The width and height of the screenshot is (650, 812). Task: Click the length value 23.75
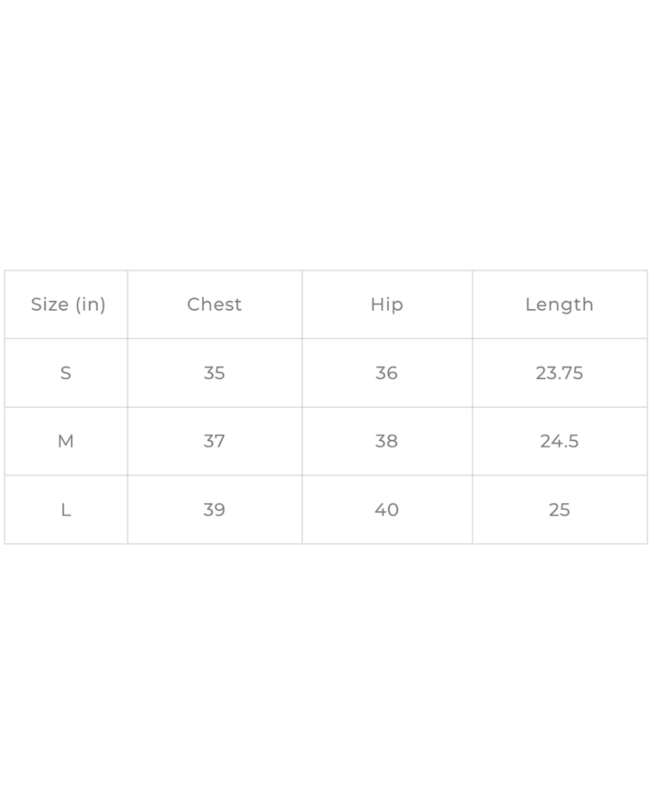tap(559, 373)
